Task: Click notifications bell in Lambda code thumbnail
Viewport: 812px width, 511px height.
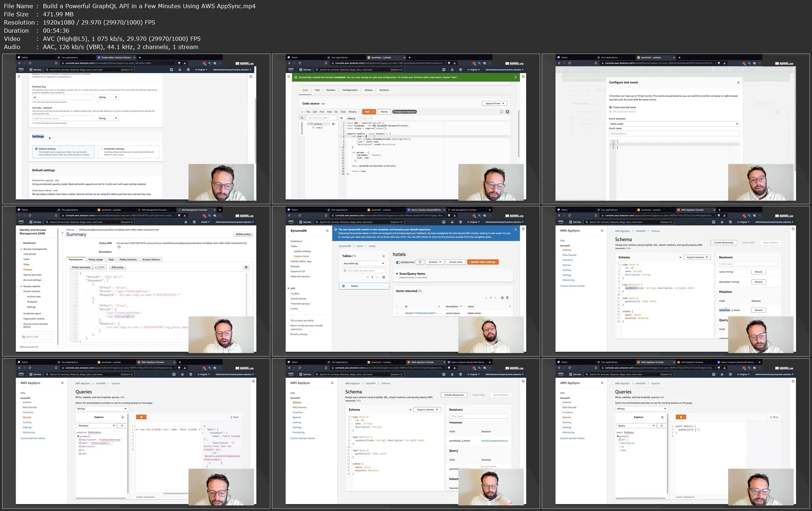Action: tap(452, 70)
